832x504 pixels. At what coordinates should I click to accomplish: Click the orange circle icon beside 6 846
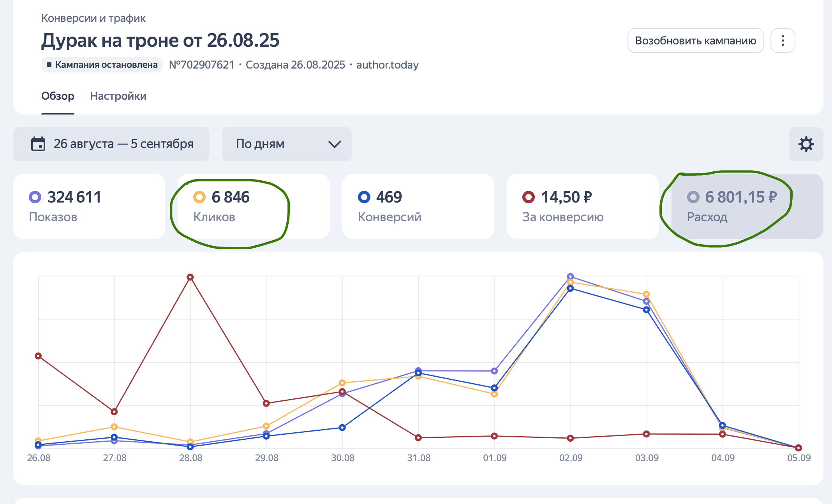point(199,197)
